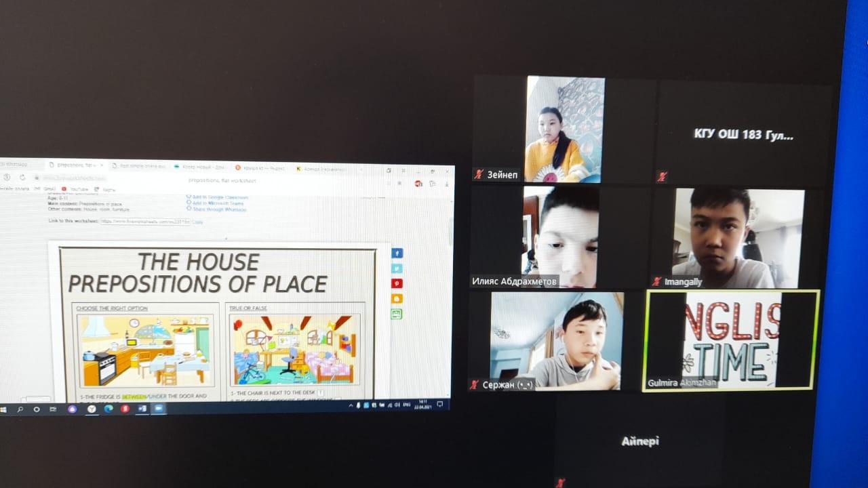This screenshot has width=868, height=488.
Task: Reload the browser page
Action: [x=22, y=178]
